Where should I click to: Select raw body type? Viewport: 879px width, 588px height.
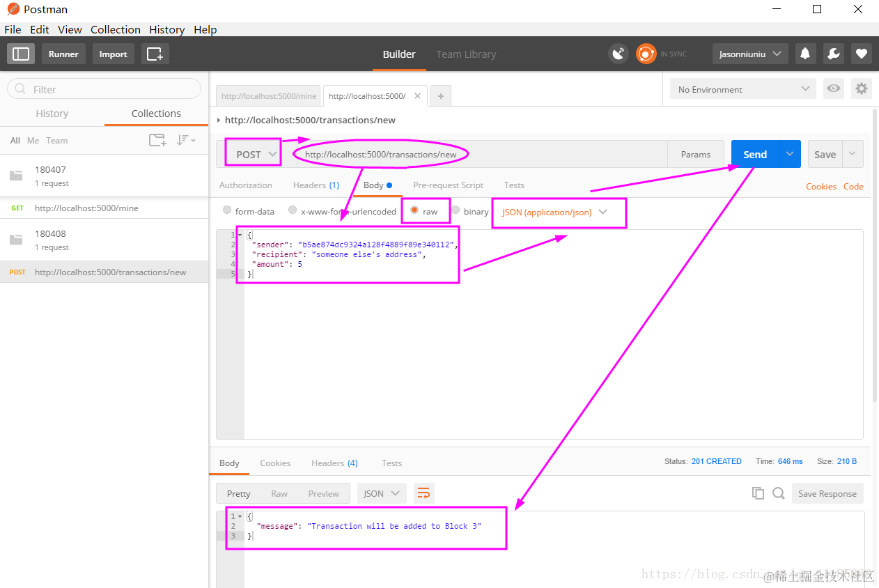coord(414,210)
